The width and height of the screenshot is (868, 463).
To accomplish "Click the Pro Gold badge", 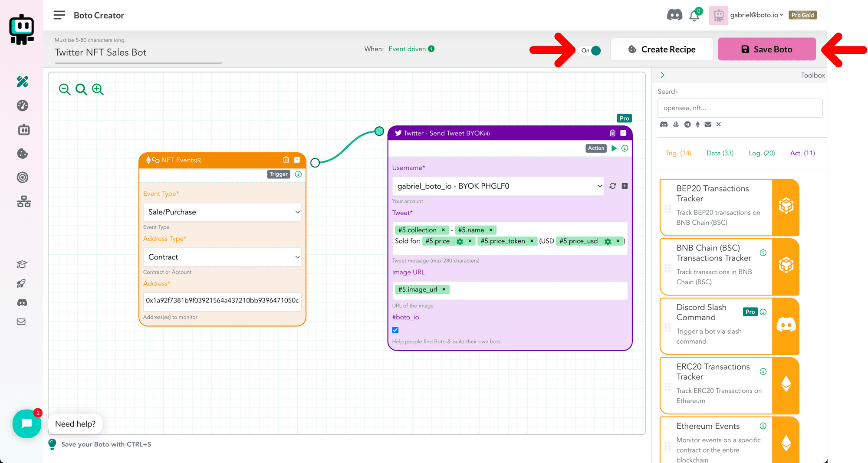I will coord(802,15).
